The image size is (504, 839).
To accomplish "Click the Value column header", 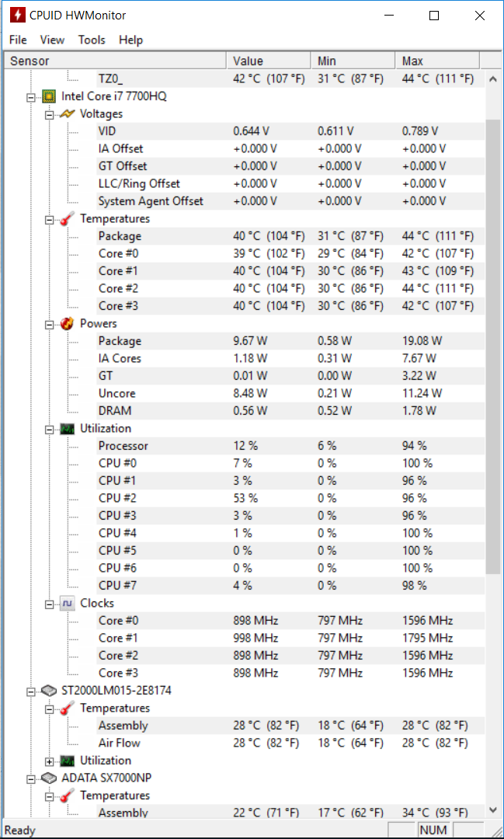I will click(269, 61).
